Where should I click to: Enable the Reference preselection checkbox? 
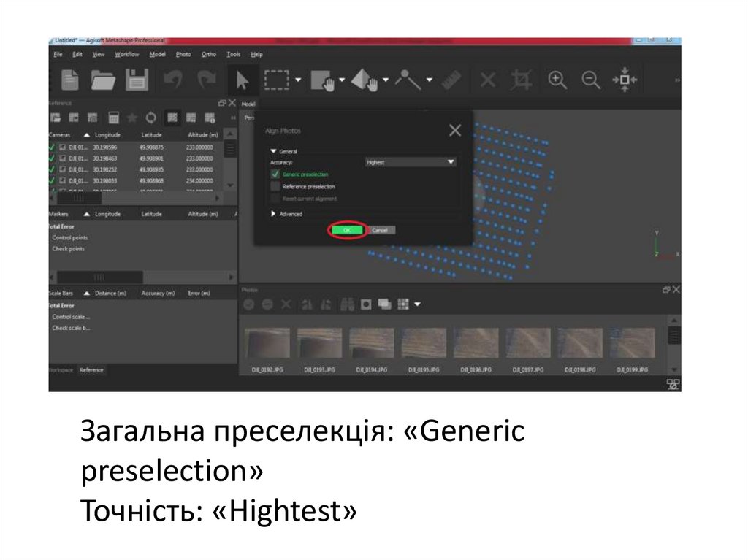tap(274, 186)
